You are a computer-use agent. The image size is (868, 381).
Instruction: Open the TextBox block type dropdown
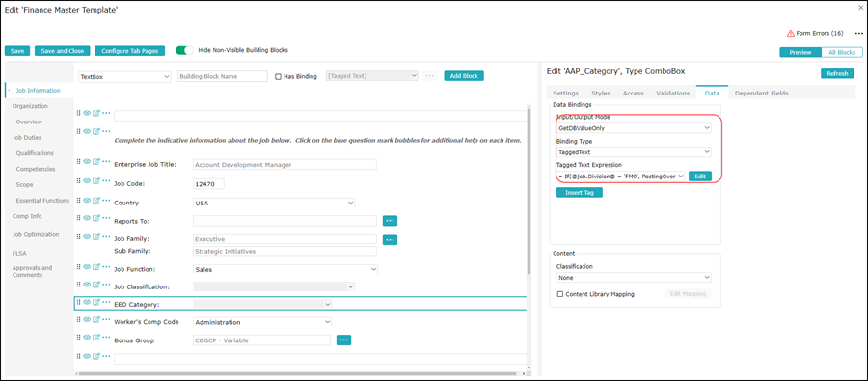click(124, 77)
